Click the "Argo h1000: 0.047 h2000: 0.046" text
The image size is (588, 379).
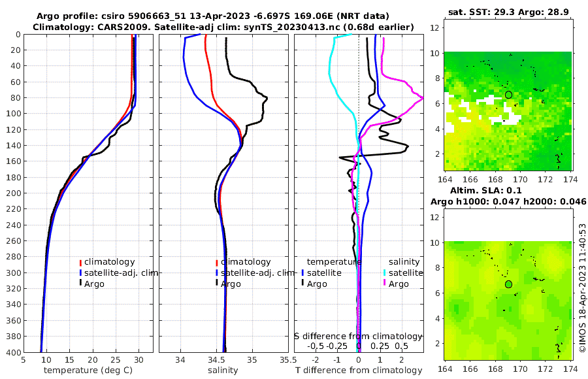tap(508, 201)
